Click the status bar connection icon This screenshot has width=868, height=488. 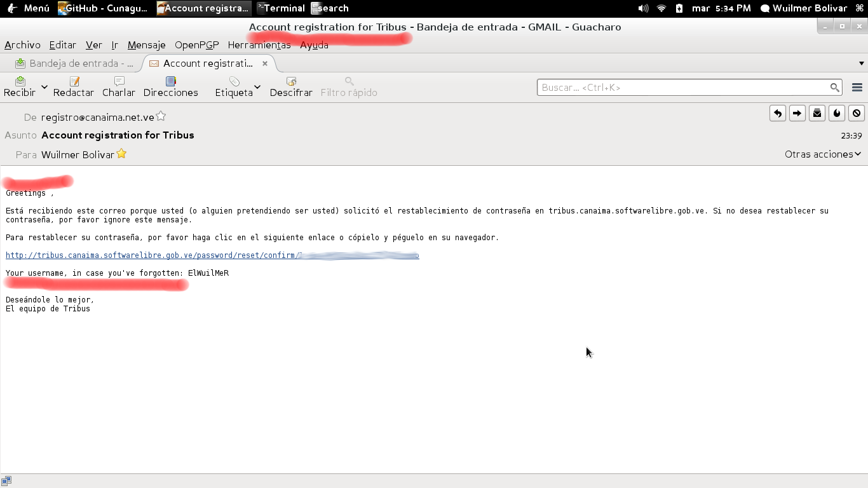(x=6, y=481)
